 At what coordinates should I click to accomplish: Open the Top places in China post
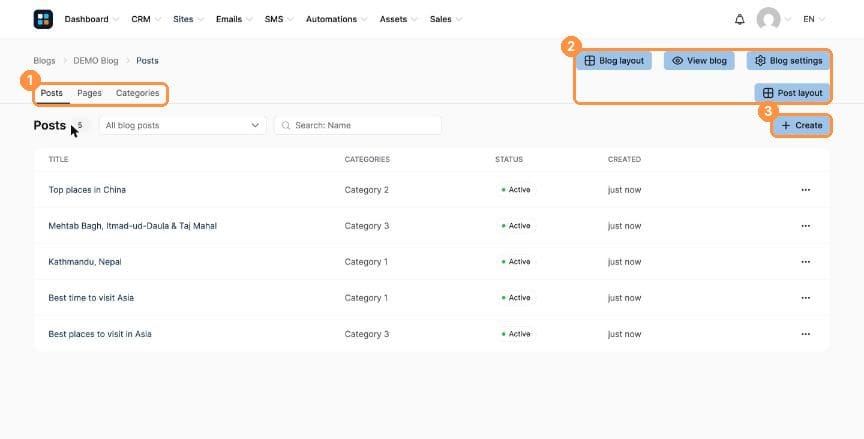(87, 189)
